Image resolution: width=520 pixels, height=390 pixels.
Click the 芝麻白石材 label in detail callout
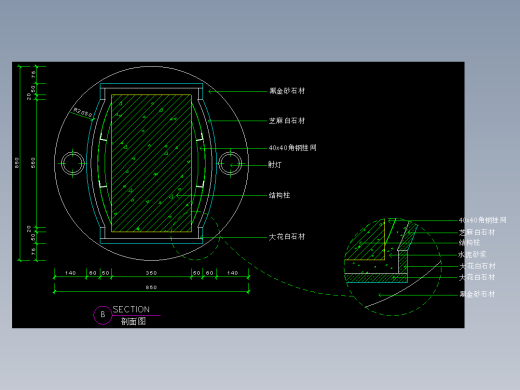477,232
